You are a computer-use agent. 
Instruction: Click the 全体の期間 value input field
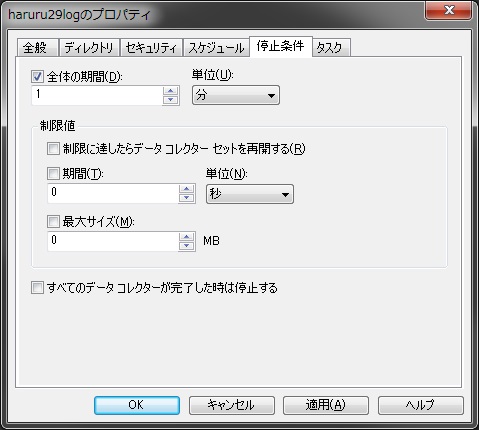[x=97, y=95]
